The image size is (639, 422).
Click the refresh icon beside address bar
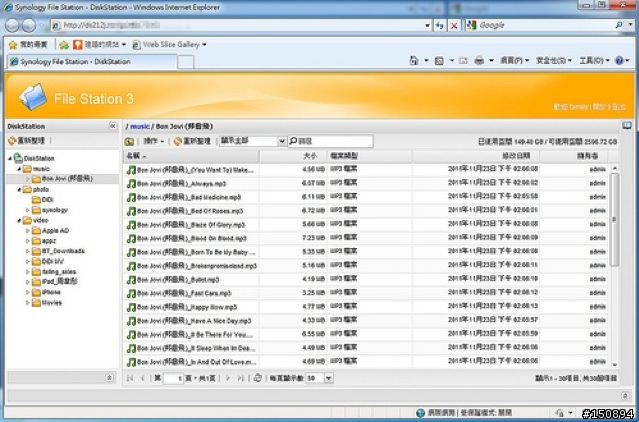coord(440,26)
